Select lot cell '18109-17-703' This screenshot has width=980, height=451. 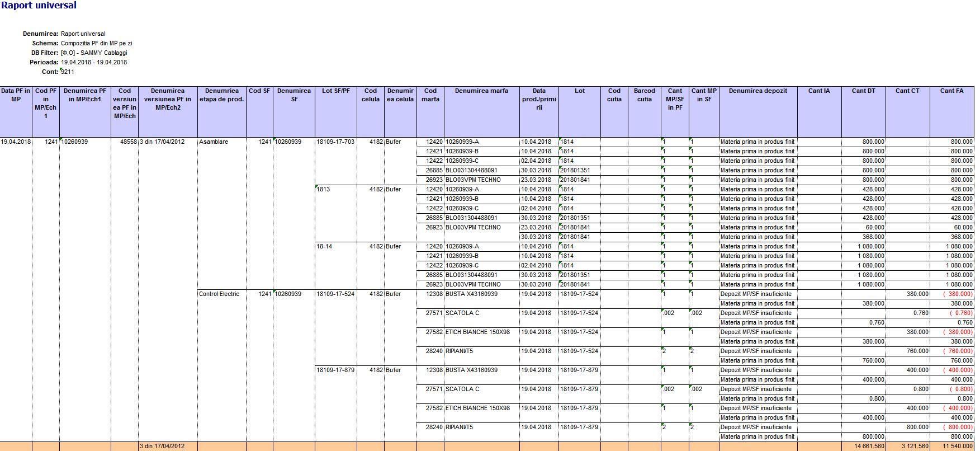coord(335,142)
